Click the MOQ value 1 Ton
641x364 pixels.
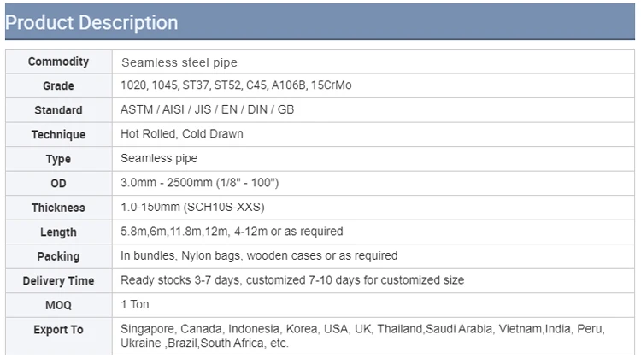click(134, 304)
